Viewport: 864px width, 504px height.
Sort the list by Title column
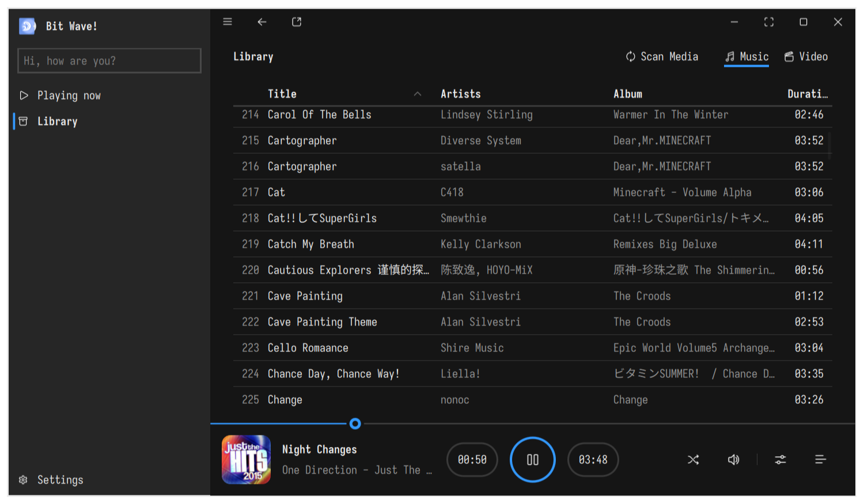click(x=282, y=94)
